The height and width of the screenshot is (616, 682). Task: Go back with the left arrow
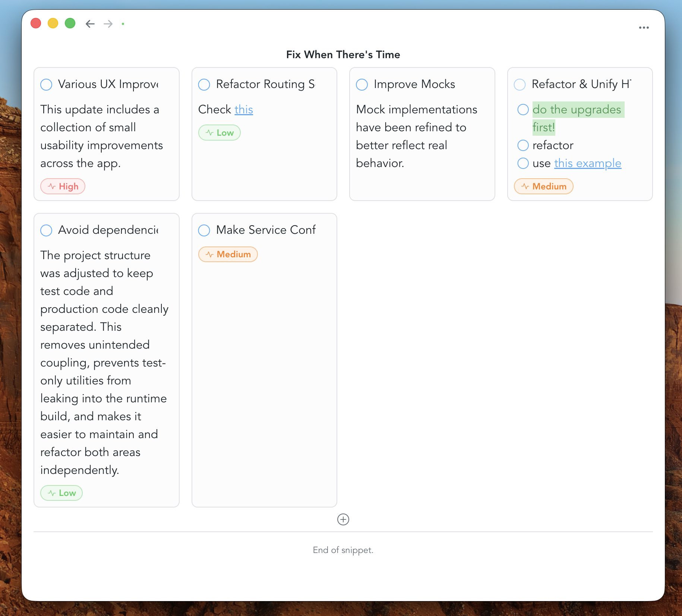pos(90,24)
